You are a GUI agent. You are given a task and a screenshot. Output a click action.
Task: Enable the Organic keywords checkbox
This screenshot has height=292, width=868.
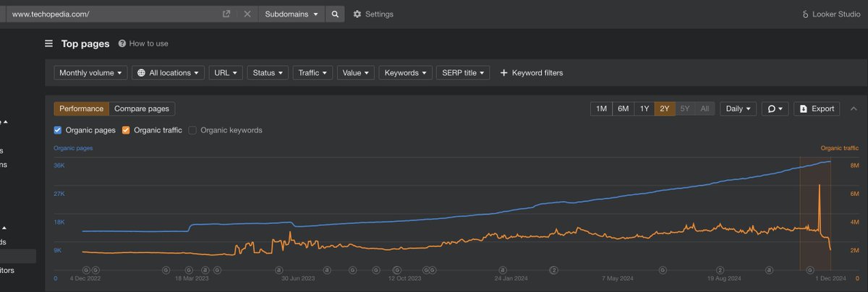point(192,130)
